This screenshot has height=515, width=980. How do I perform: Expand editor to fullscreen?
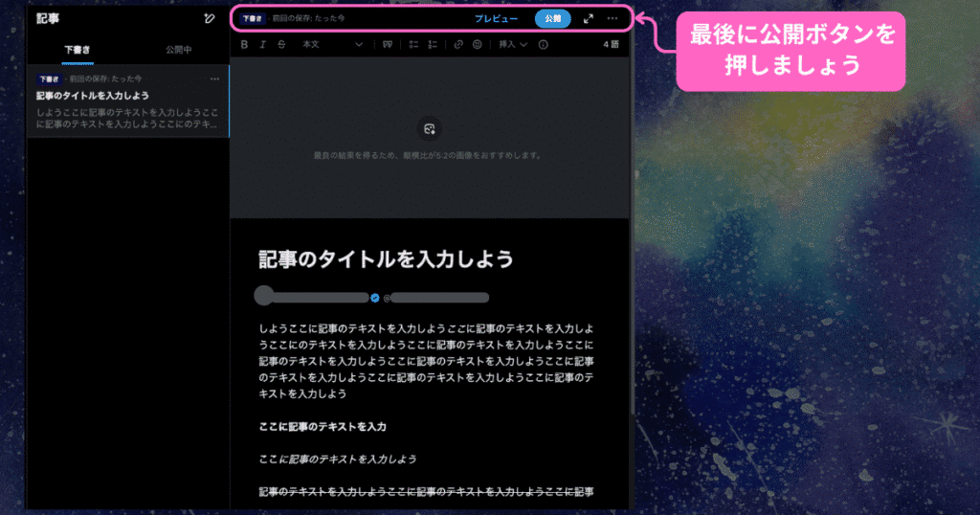(589, 19)
